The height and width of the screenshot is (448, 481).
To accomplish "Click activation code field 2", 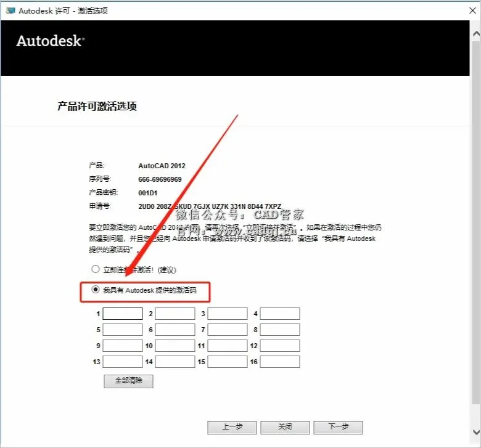I will click(x=175, y=314).
